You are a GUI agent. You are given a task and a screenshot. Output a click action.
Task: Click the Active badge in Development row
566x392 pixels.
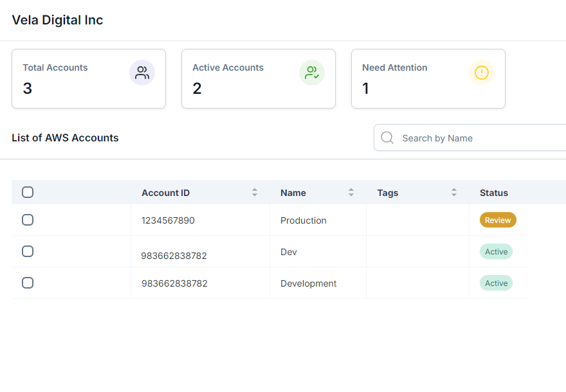coord(496,283)
